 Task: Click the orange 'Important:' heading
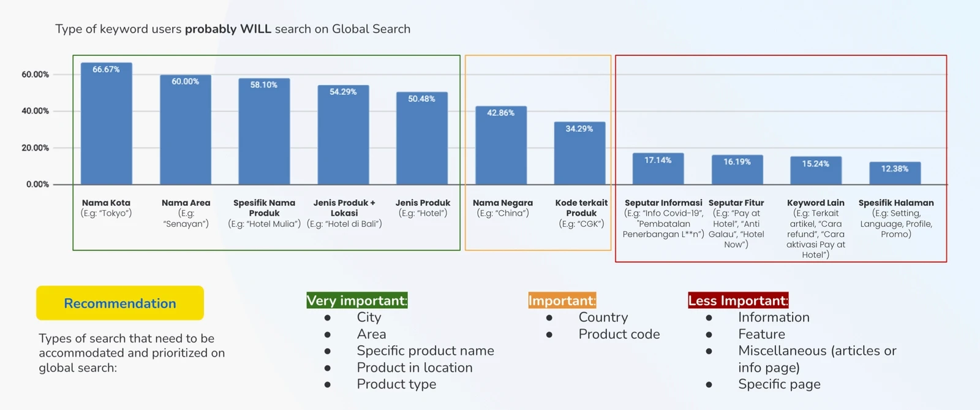pyautogui.click(x=562, y=300)
